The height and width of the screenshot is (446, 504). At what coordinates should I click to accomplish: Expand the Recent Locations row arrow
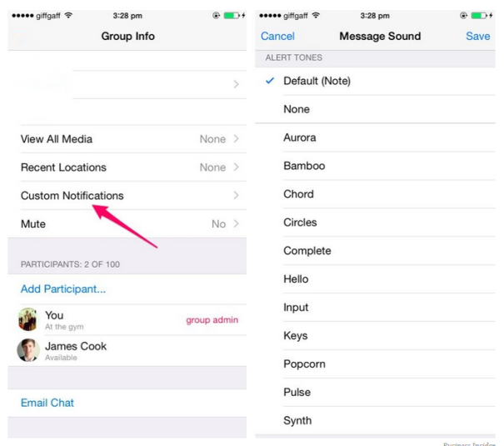[237, 167]
